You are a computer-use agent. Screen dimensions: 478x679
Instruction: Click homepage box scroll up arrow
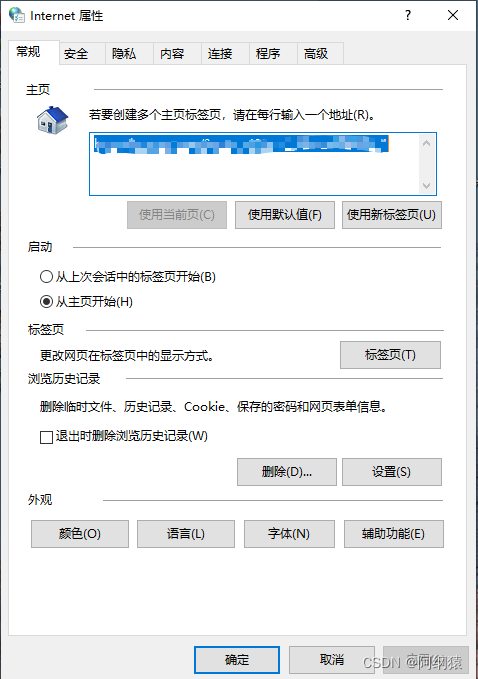point(426,143)
